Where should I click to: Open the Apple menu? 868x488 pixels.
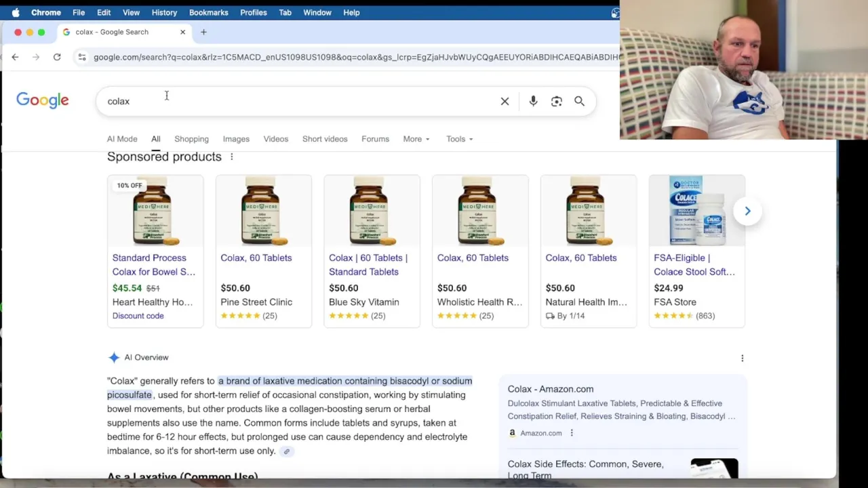tap(16, 12)
